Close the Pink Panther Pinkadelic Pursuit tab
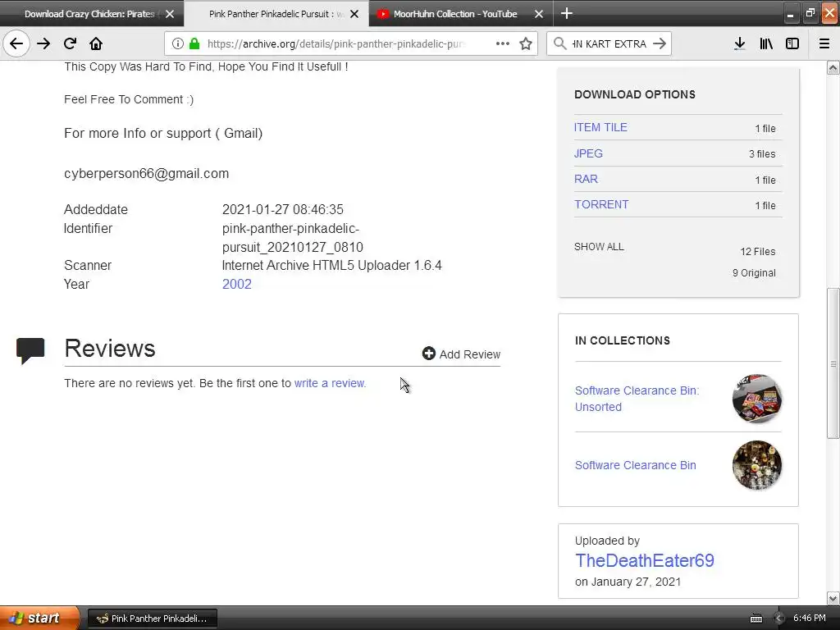Screen dimensions: 840x630 click(x=354, y=14)
